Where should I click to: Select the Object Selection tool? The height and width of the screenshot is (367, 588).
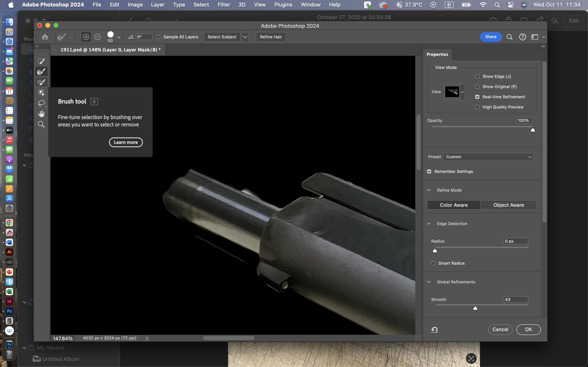click(41, 93)
